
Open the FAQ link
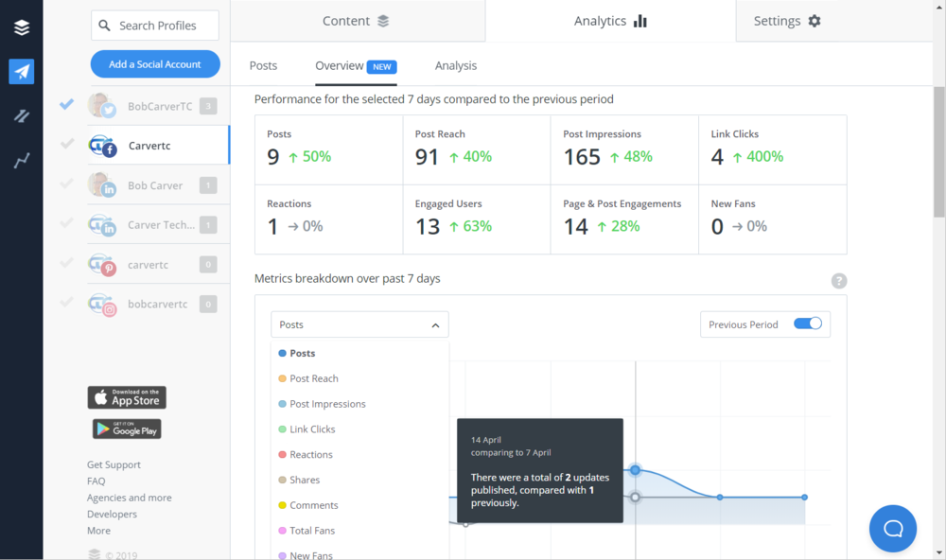click(x=96, y=481)
